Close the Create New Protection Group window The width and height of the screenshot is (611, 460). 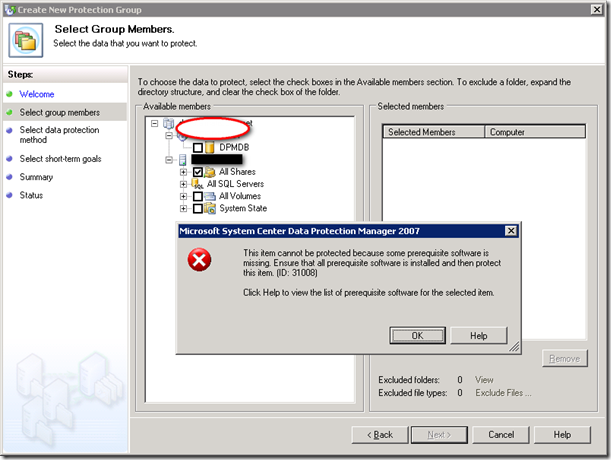click(596, 9)
